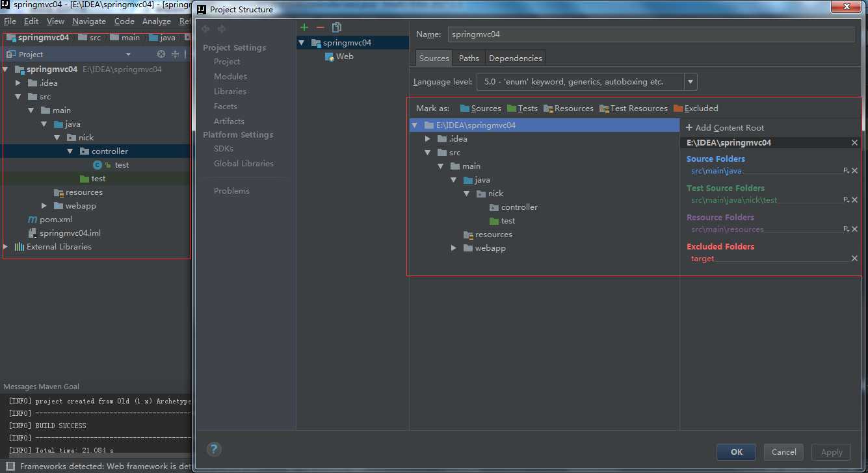Click the Apply button

[x=832, y=452]
